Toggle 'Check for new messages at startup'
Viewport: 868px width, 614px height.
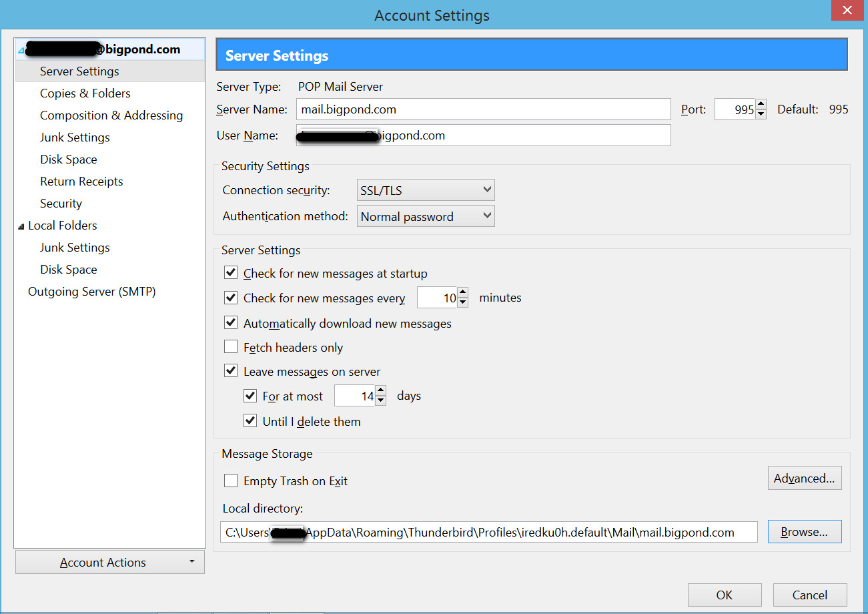click(x=231, y=273)
